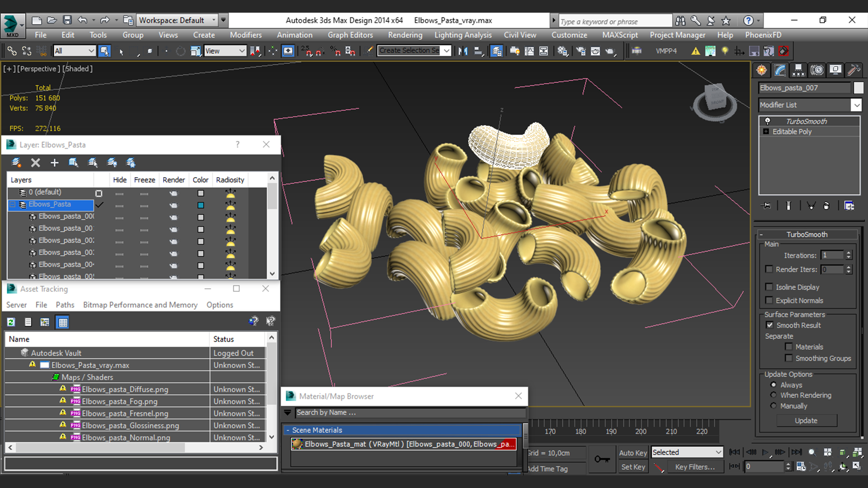Click the Configure Modifier Sets icon

coord(849,206)
